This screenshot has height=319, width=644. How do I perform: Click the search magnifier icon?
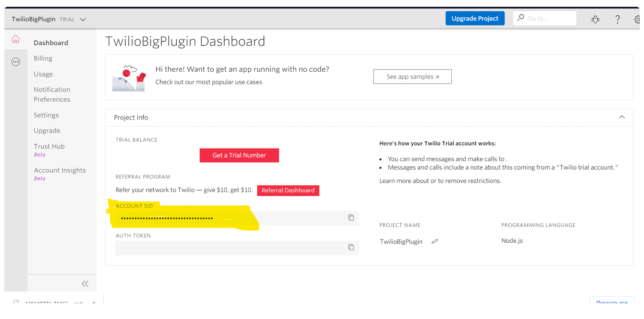pyautogui.click(x=521, y=18)
